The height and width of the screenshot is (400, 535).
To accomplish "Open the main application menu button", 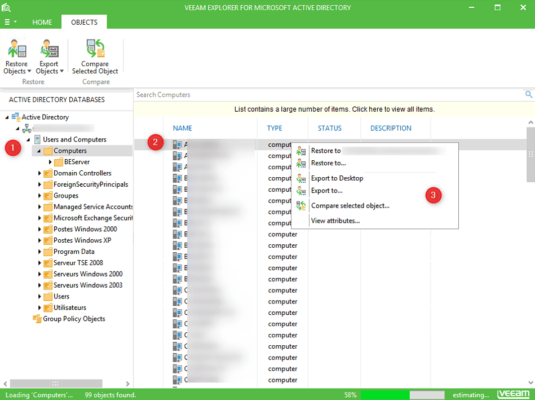I will [x=10, y=22].
